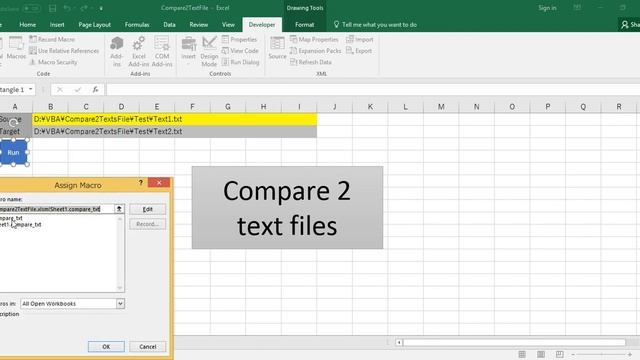Click the formula bar Enter checkmark icon
Image resolution: width=640 pixels, height=360 pixels.
click(x=78, y=89)
